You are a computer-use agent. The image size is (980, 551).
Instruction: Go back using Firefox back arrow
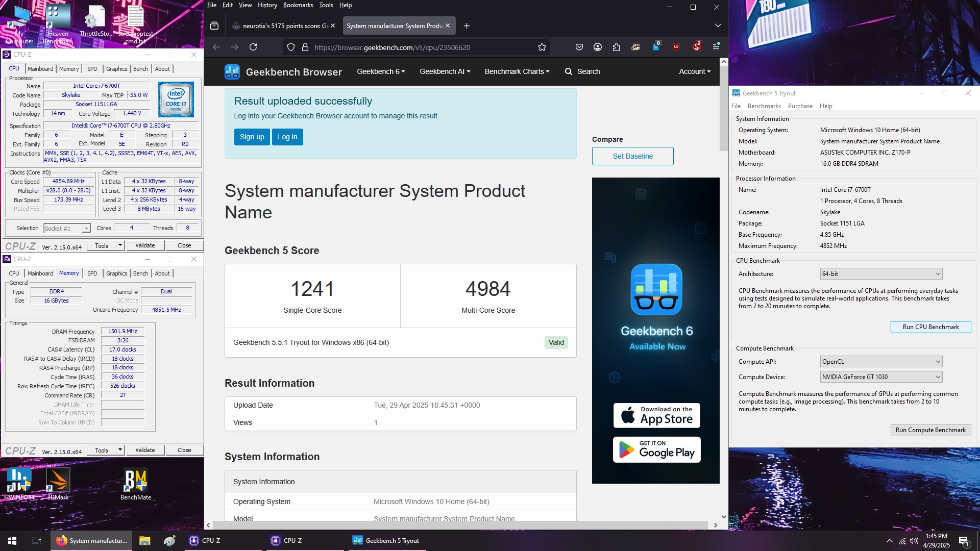(x=216, y=47)
